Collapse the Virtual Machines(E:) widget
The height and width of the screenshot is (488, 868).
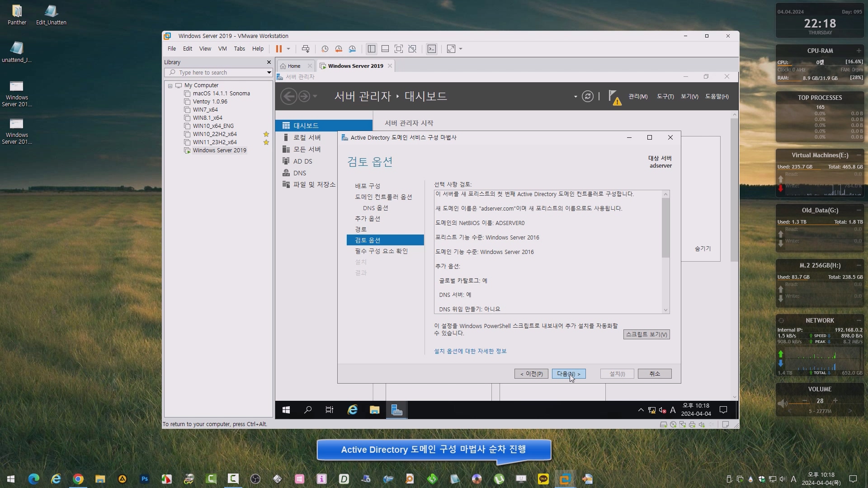pyautogui.click(x=859, y=155)
